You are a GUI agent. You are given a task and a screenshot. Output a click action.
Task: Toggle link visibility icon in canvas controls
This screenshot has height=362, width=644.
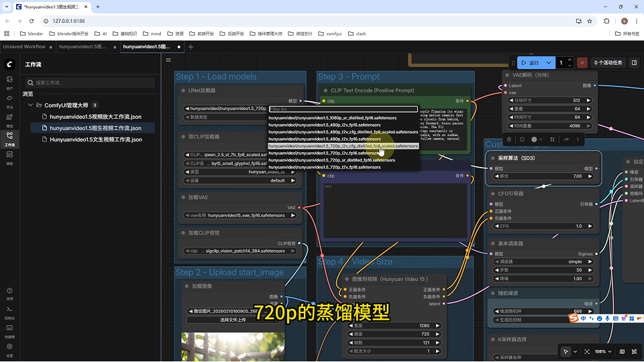click(x=634, y=352)
